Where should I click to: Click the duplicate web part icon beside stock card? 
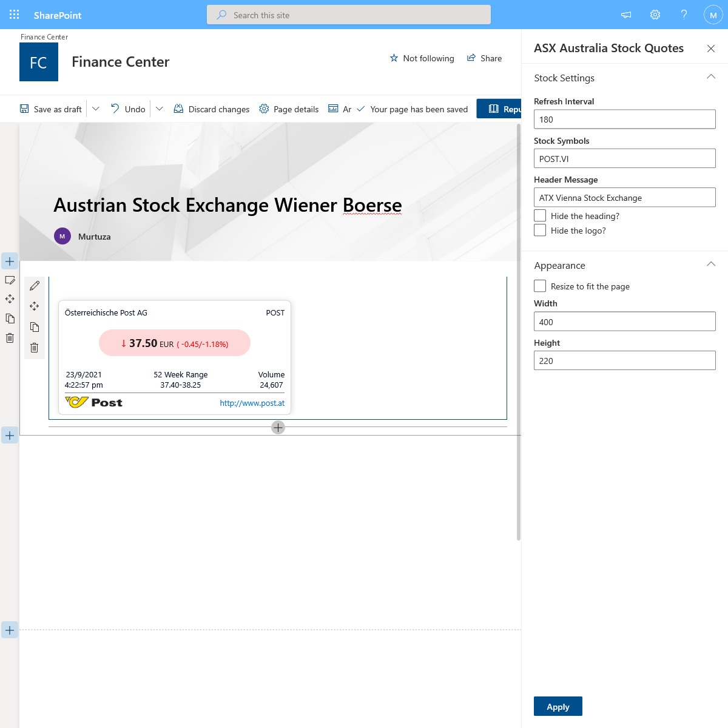(x=35, y=327)
